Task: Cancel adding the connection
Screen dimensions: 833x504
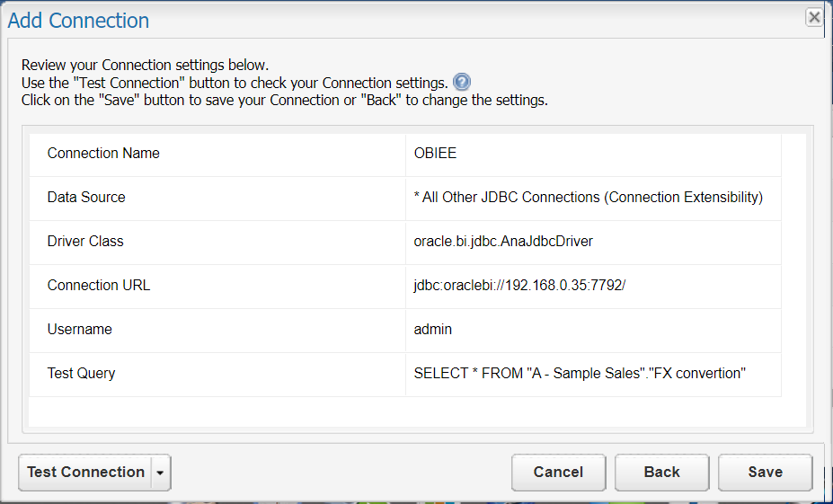Action: pos(558,473)
